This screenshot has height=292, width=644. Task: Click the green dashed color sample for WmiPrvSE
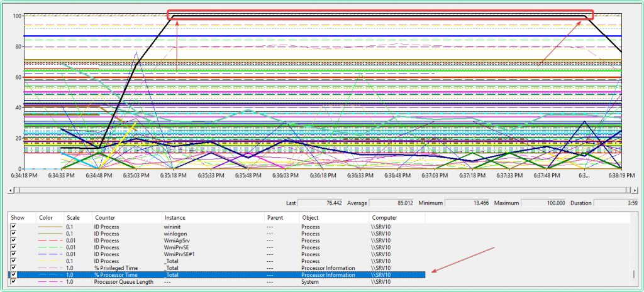click(50, 247)
